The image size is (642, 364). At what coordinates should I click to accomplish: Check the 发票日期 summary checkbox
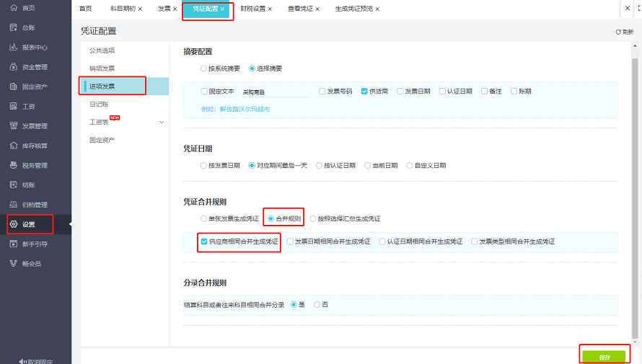[x=400, y=92]
